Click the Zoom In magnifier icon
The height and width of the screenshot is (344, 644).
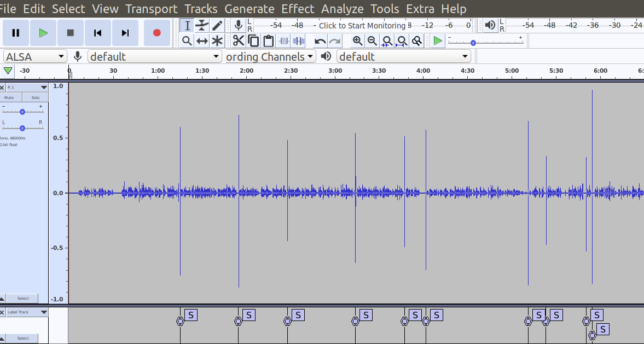tap(357, 40)
